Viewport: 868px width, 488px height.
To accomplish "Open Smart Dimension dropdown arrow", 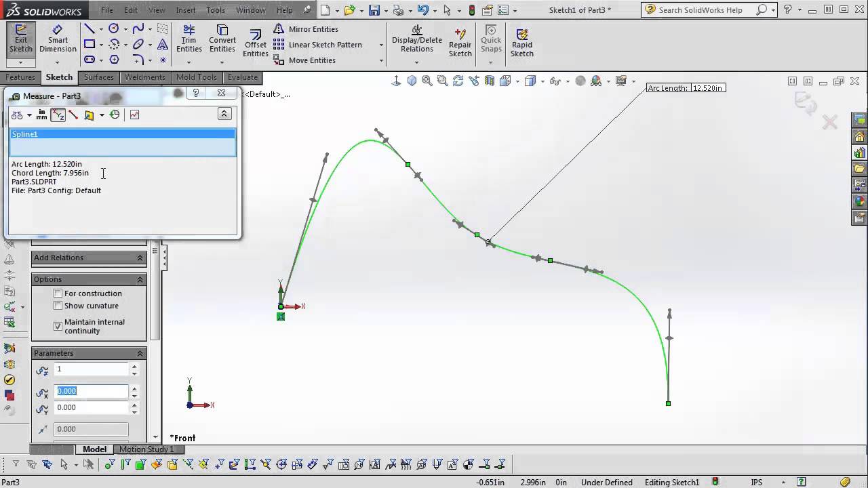I will tap(58, 62).
